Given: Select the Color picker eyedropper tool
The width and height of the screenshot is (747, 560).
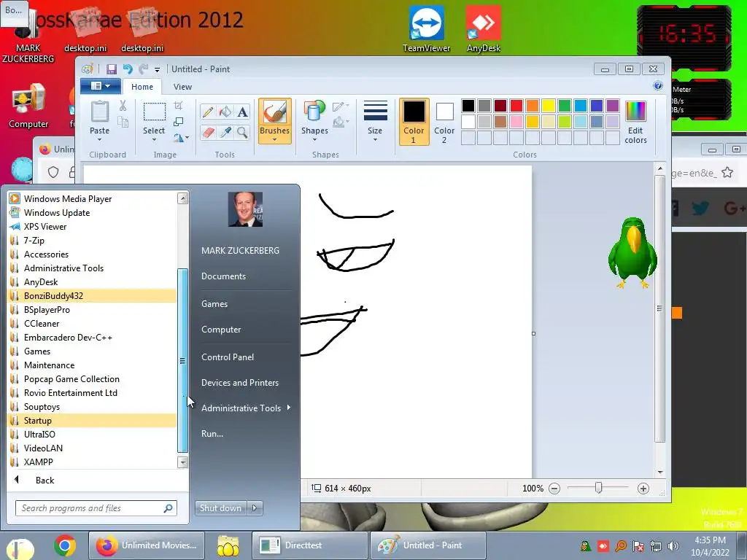Looking at the screenshot, I should [225, 132].
